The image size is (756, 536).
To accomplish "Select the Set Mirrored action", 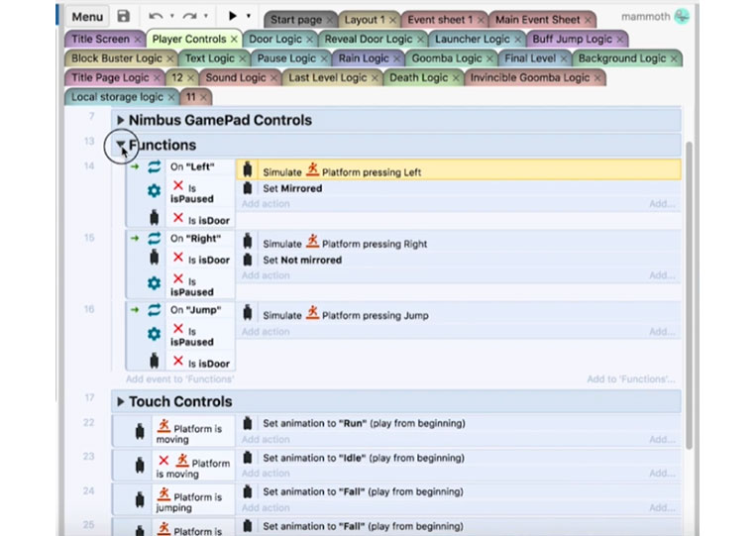I will pyautogui.click(x=459, y=188).
